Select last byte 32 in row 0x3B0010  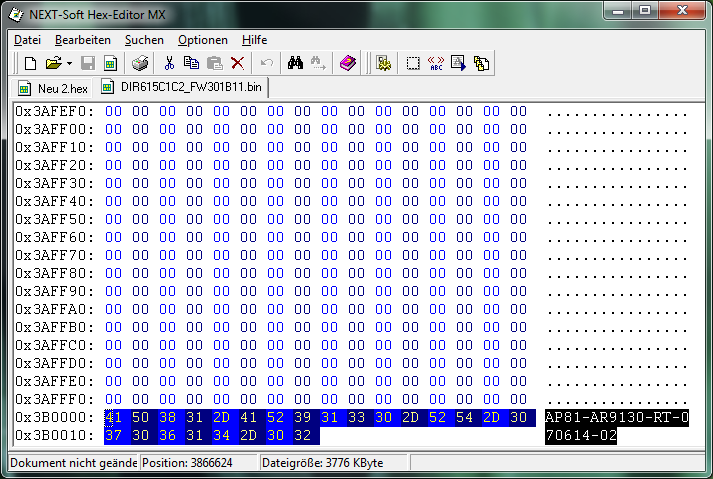tap(302, 435)
